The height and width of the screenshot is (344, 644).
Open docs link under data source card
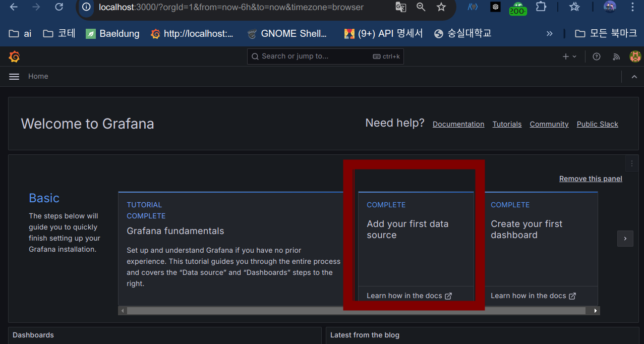tap(409, 296)
